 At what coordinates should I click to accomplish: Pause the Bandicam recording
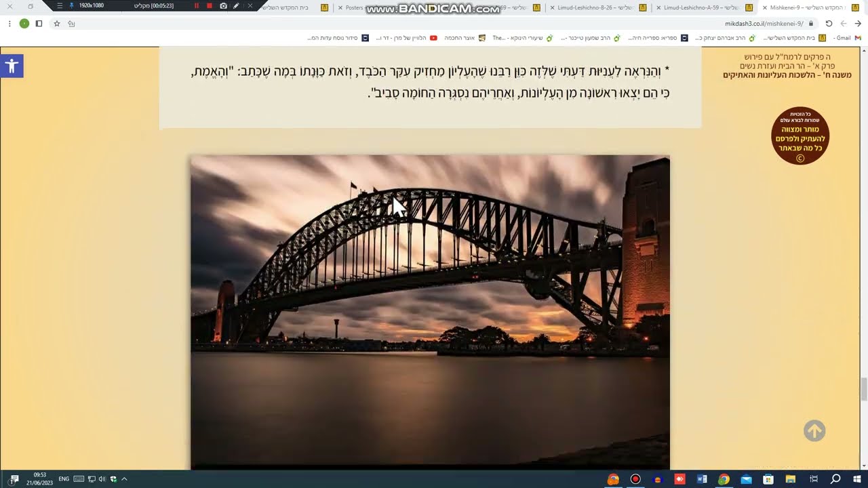click(197, 5)
